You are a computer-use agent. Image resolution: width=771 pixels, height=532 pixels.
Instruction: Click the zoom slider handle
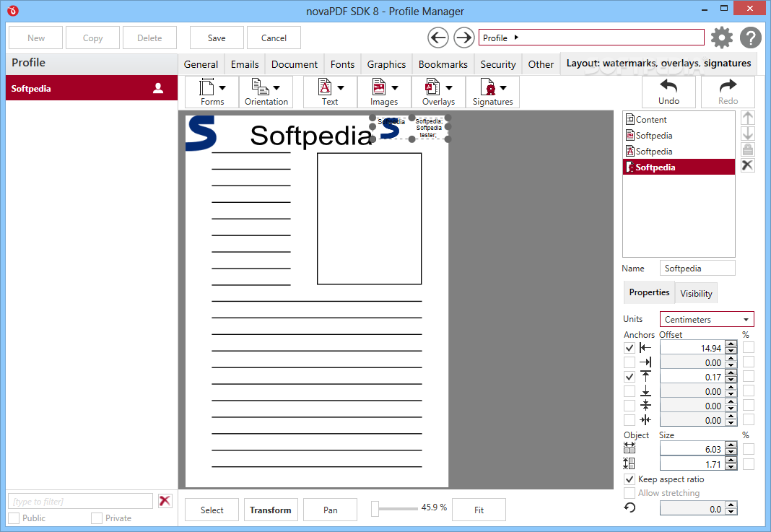coord(375,509)
